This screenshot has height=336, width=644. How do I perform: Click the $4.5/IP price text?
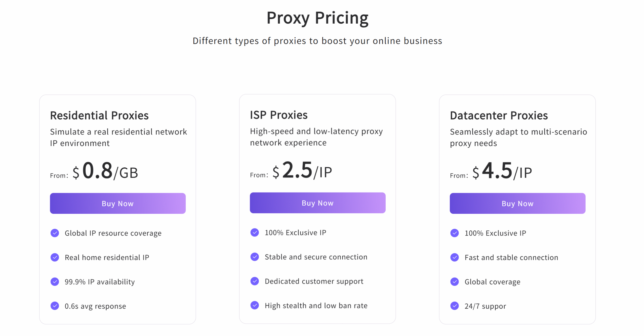(502, 171)
